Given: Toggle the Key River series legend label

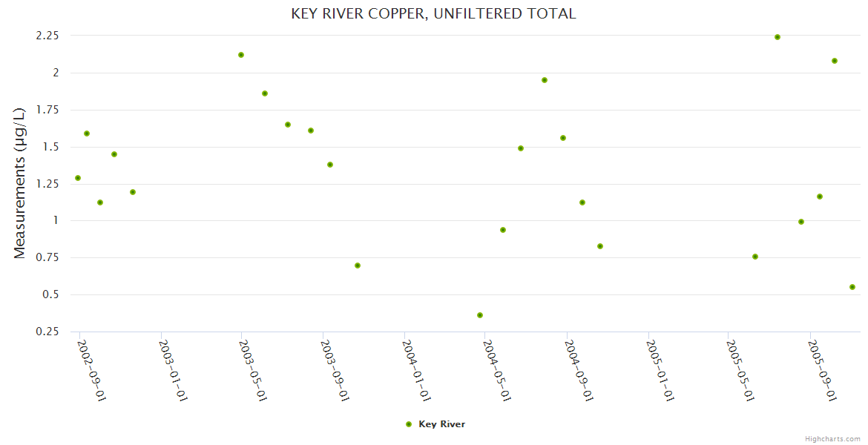Looking at the screenshot, I should [x=441, y=424].
